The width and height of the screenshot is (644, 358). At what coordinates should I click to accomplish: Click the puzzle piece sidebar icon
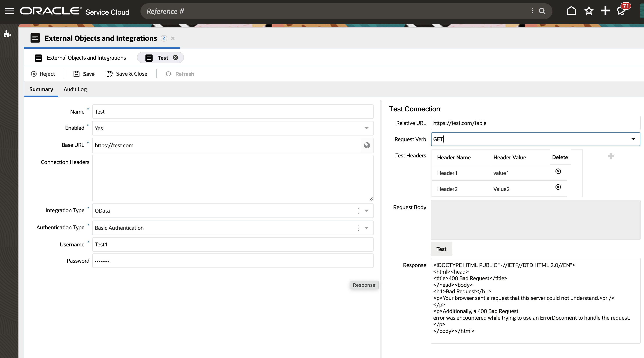click(x=7, y=34)
